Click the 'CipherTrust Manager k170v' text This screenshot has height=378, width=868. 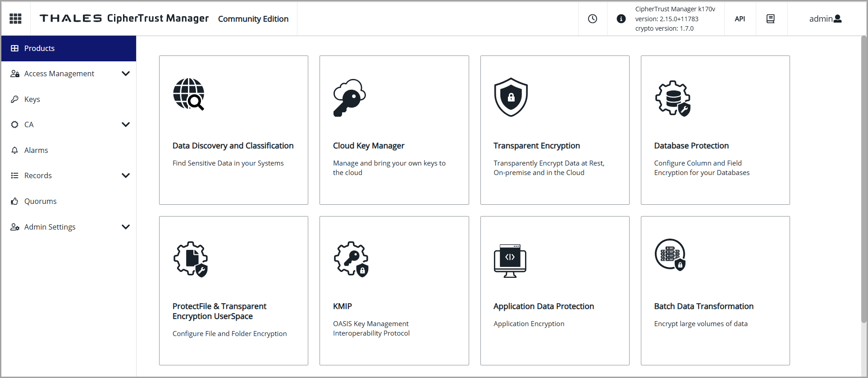point(675,9)
